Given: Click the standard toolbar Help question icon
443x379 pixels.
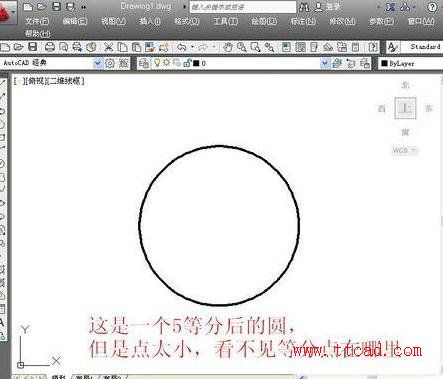Looking at the screenshot, I should pyautogui.click(x=373, y=47).
